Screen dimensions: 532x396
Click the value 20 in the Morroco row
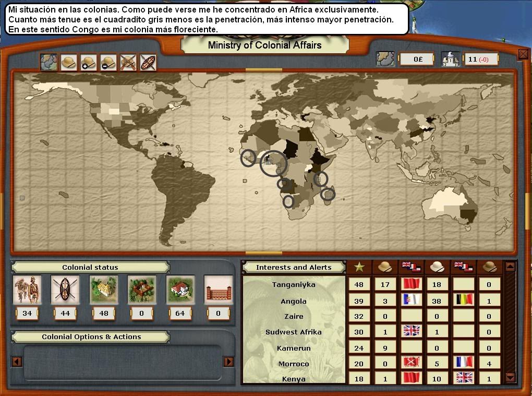click(359, 364)
